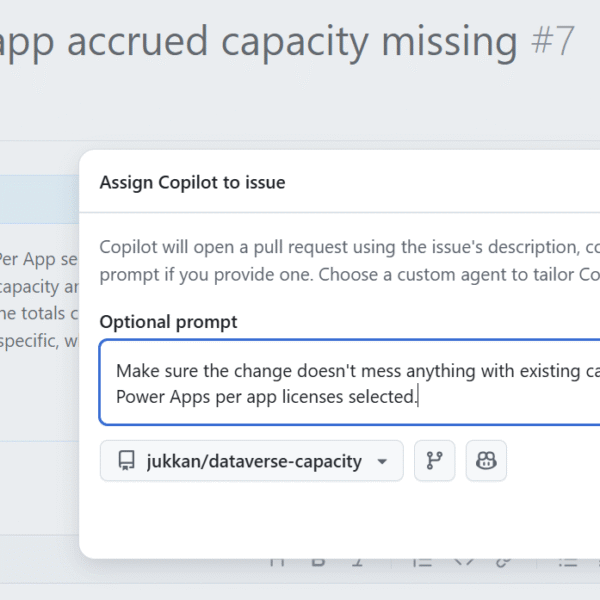The width and height of the screenshot is (600, 600).
Task: Add a link using the comment toolbar
Action: point(504,561)
